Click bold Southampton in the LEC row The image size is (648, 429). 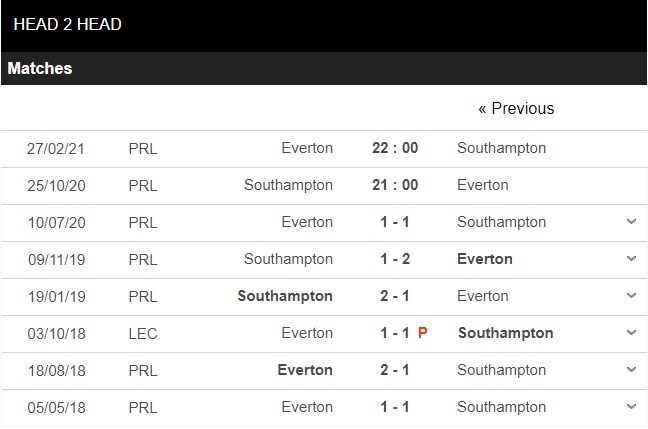pos(505,333)
